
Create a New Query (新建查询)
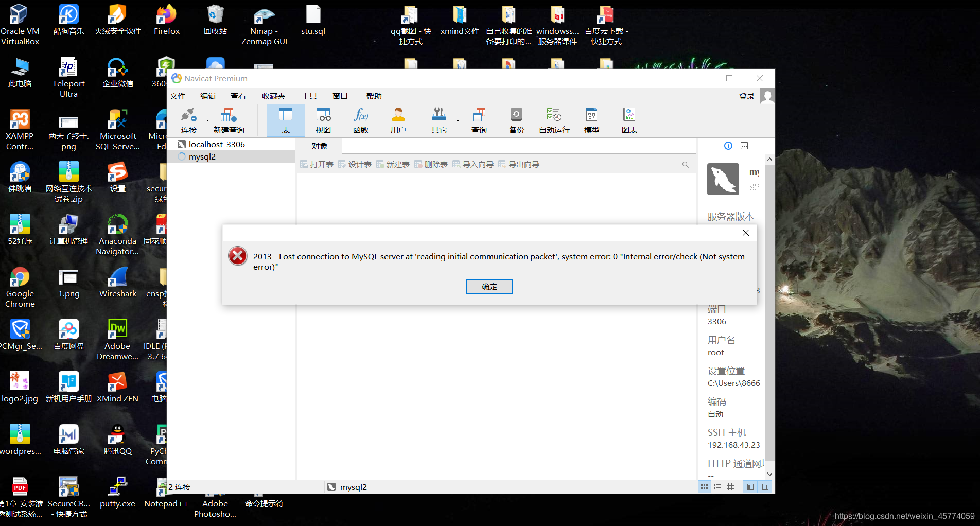pyautogui.click(x=229, y=120)
